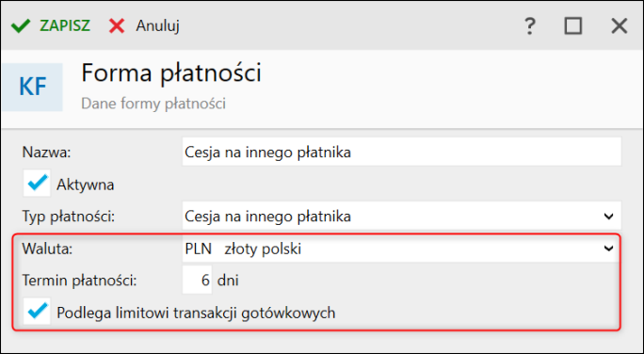Expand the Waluta dropdown arrow
Screen dimensions: 644x354
[608, 248]
